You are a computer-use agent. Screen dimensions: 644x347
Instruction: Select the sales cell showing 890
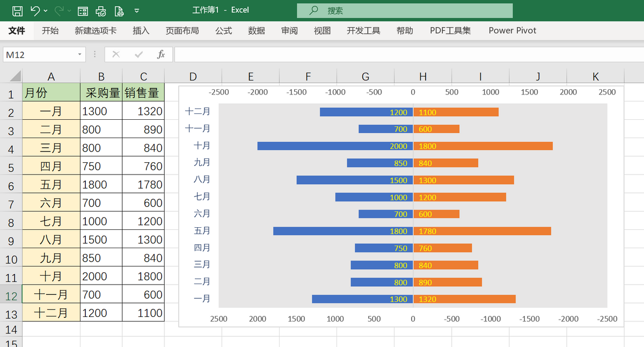point(143,129)
